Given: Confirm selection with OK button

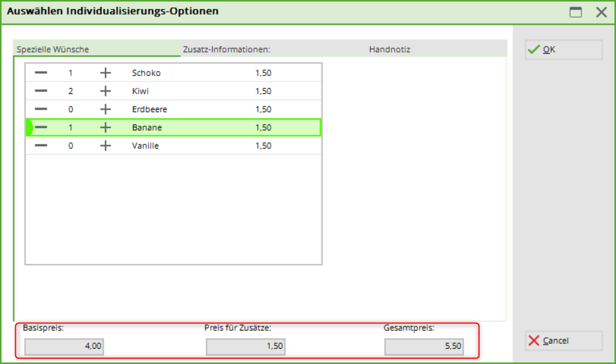Looking at the screenshot, I should pyautogui.click(x=563, y=50).
